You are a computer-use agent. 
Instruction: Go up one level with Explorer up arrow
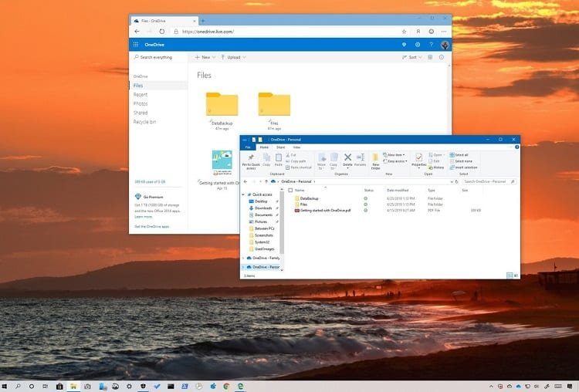click(x=266, y=181)
